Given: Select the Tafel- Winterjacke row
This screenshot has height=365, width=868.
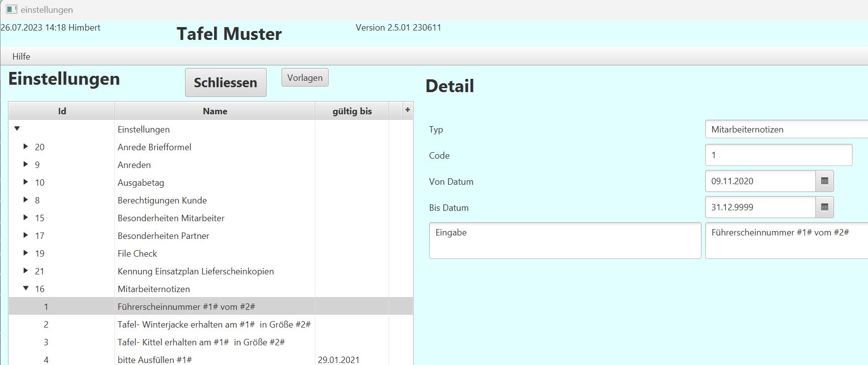Looking at the screenshot, I should pos(214,324).
